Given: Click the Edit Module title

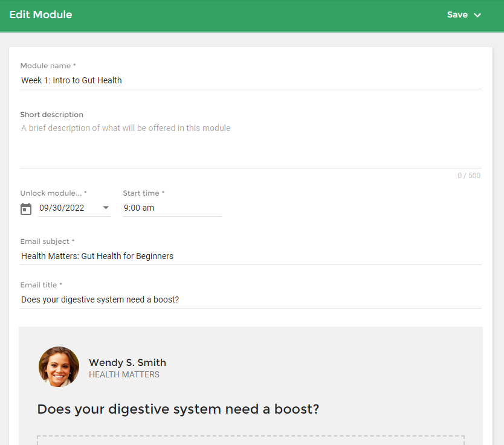Looking at the screenshot, I should (x=41, y=14).
